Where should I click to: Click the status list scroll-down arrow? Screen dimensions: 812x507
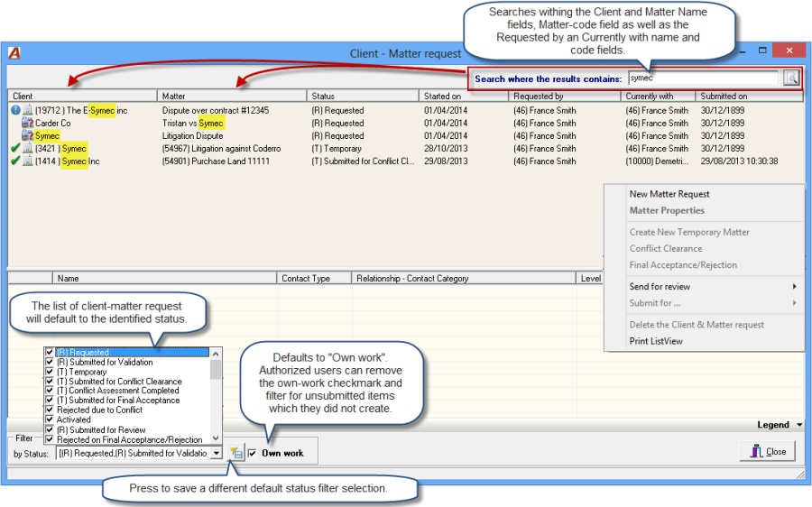coord(216,438)
